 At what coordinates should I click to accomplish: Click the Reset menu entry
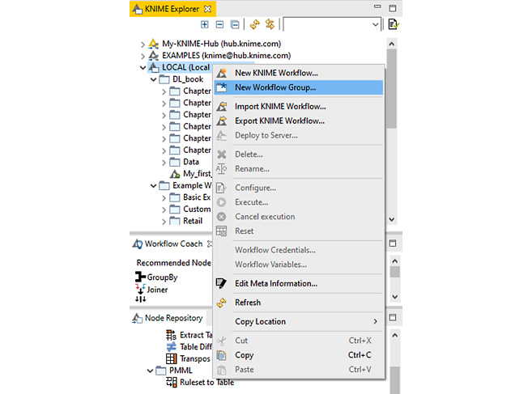[x=299, y=231]
